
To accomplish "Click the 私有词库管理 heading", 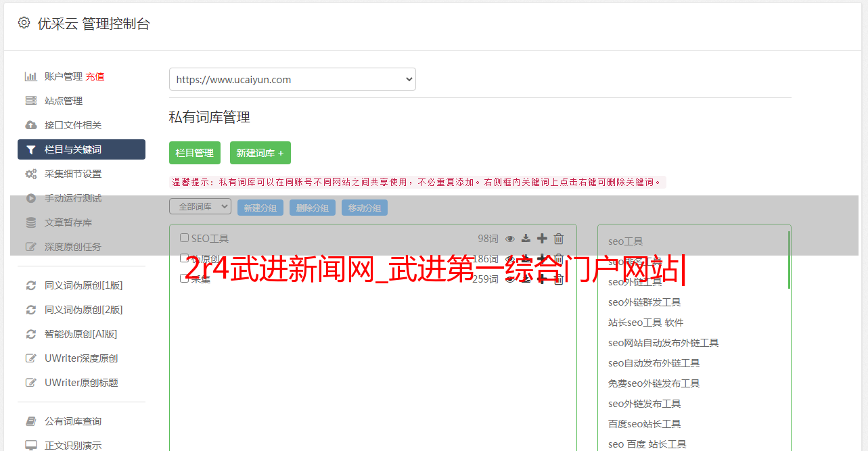I will 210,117.
